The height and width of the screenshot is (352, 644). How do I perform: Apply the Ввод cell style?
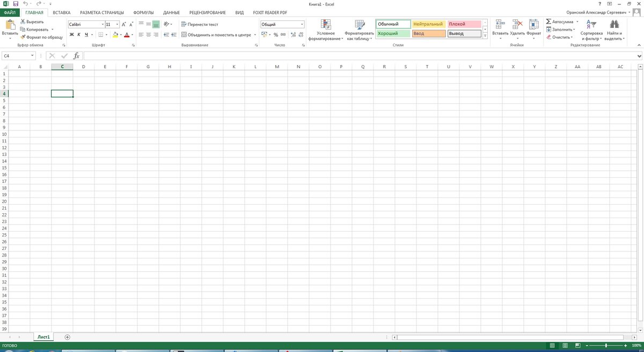[429, 33]
